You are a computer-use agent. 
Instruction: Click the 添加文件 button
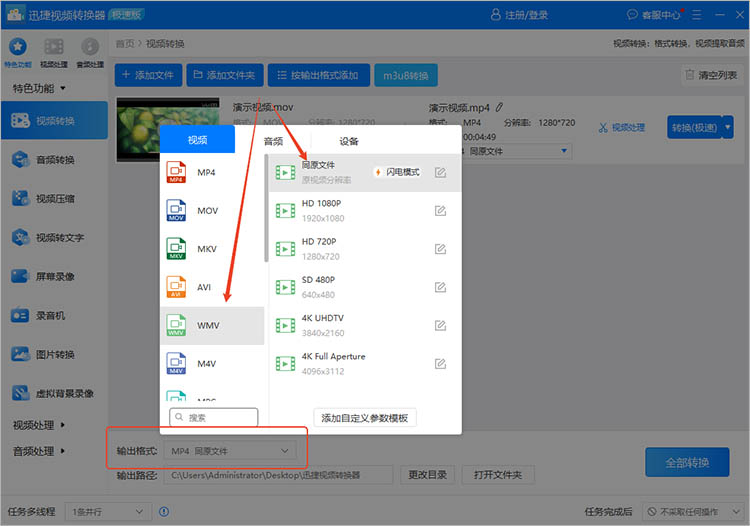point(148,75)
